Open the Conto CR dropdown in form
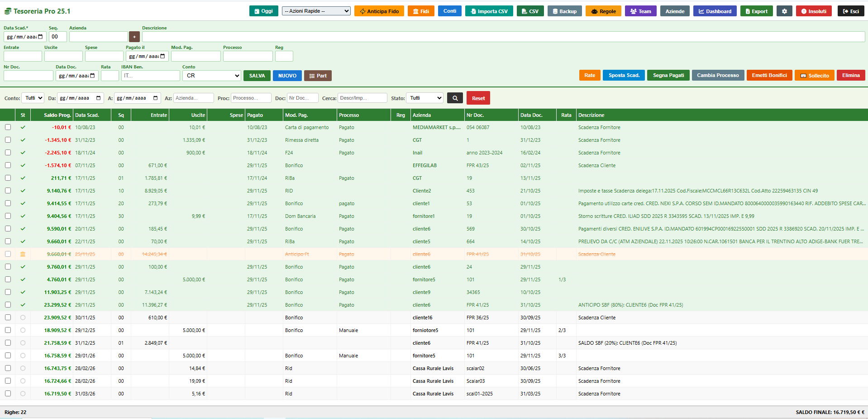 tap(212, 76)
